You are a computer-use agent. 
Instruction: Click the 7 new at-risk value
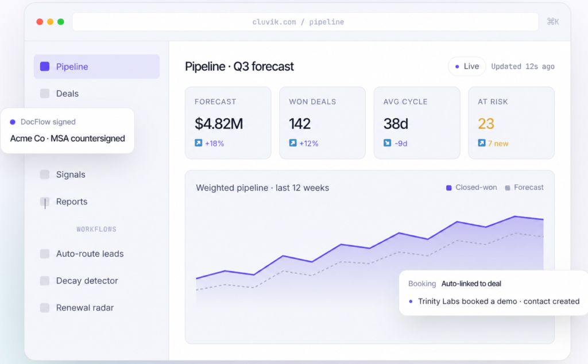pos(498,144)
